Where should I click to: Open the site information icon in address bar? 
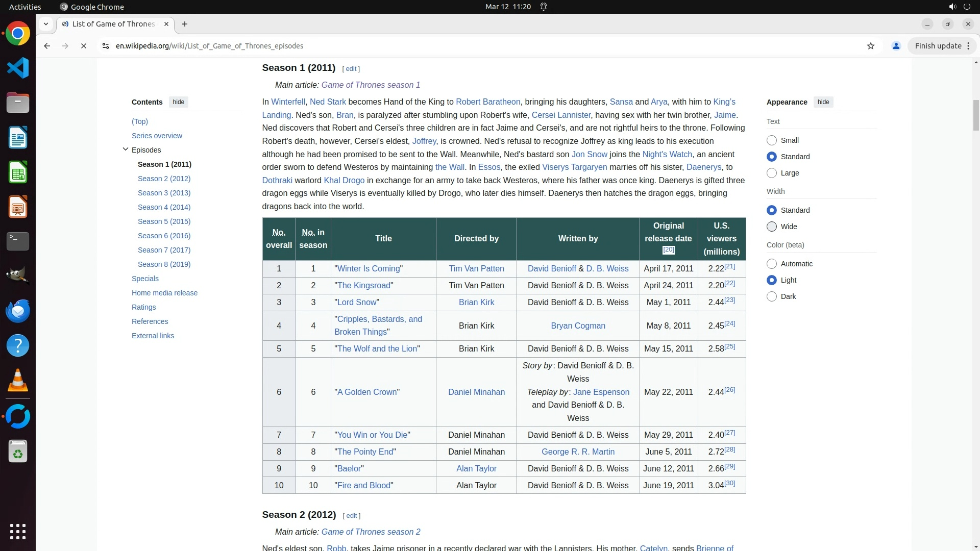pos(105,46)
